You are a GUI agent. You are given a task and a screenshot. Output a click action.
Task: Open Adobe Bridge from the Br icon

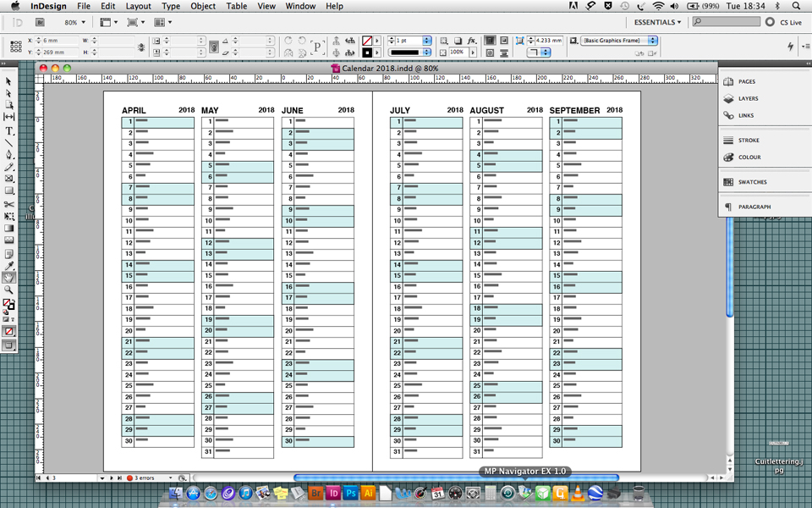pyautogui.click(x=316, y=493)
